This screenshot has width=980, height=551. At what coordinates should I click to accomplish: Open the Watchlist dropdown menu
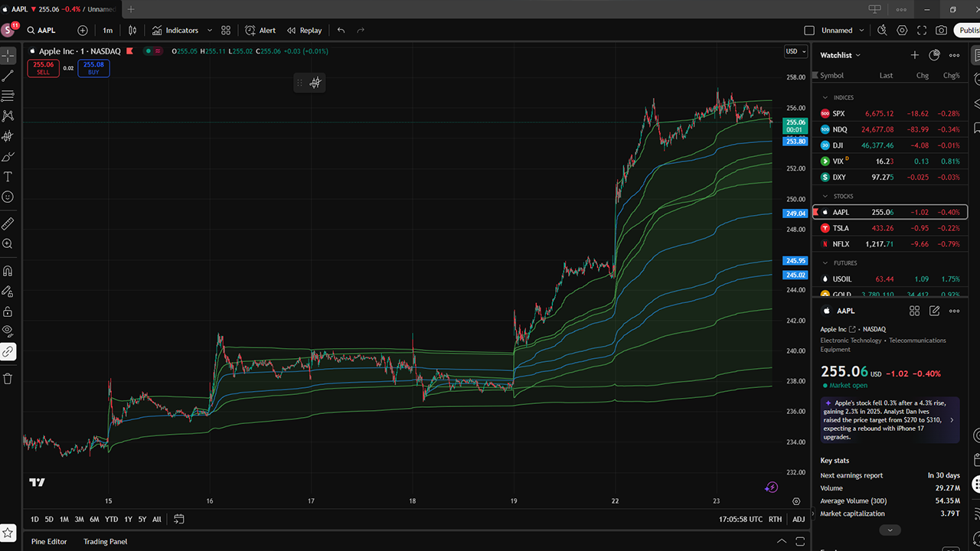[840, 55]
